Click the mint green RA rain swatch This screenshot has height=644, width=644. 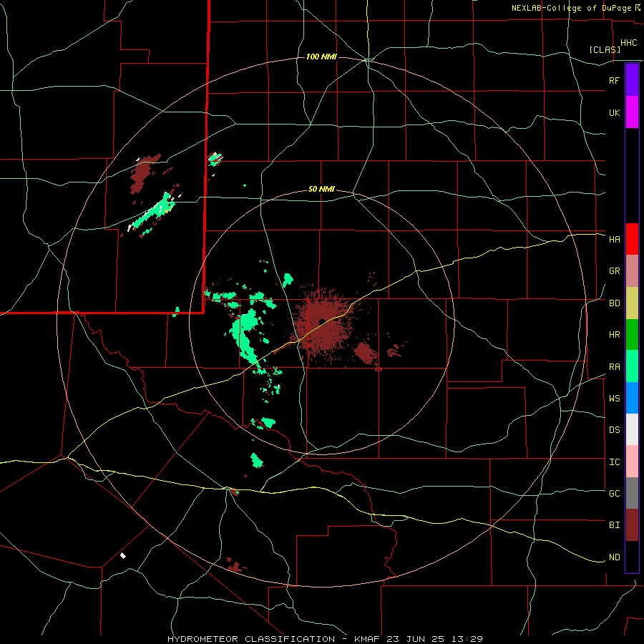(x=632, y=366)
